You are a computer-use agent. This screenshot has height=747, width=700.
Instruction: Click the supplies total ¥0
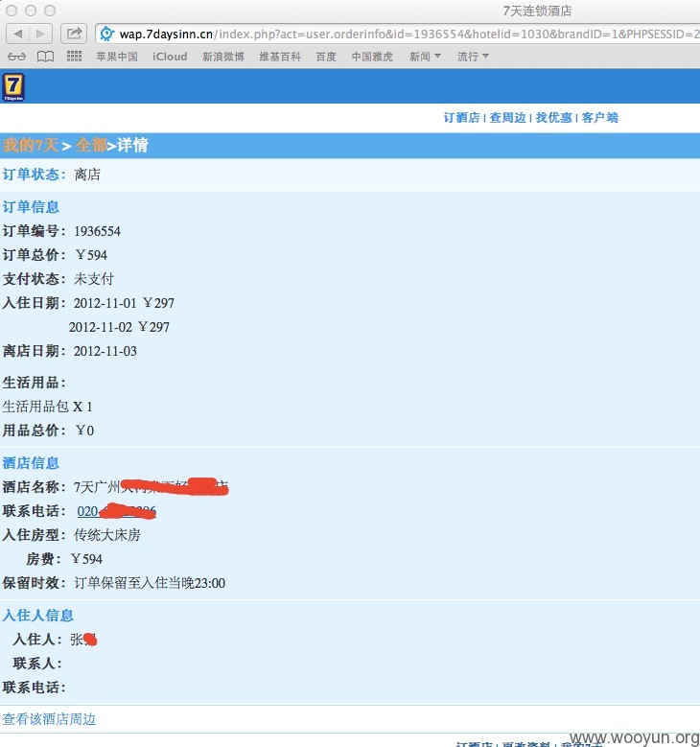84,431
